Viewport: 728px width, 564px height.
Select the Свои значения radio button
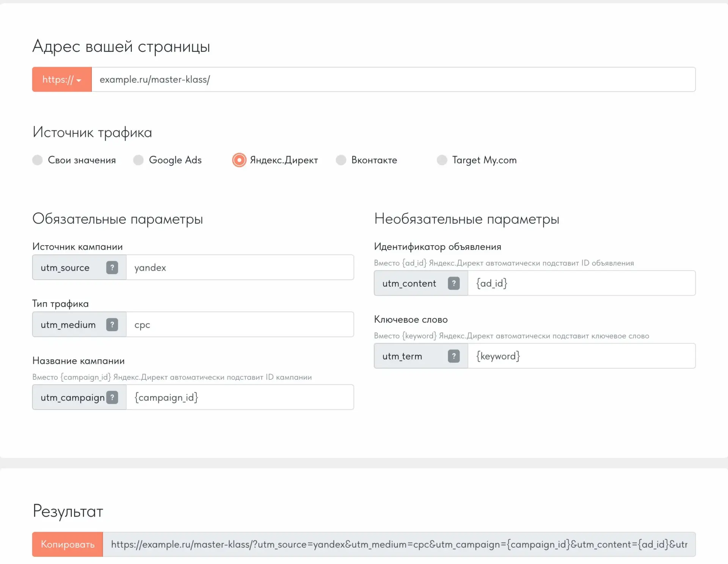[x=38, y=160]
